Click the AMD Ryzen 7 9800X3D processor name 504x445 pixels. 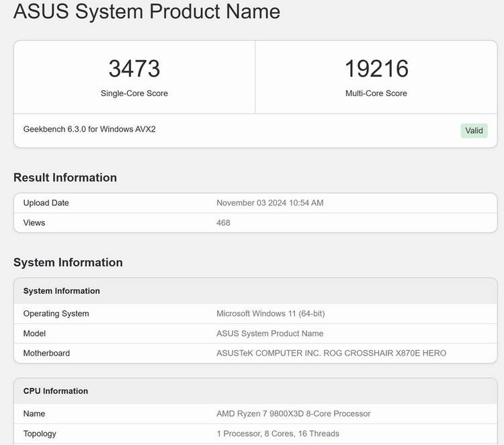coord(293,414)
